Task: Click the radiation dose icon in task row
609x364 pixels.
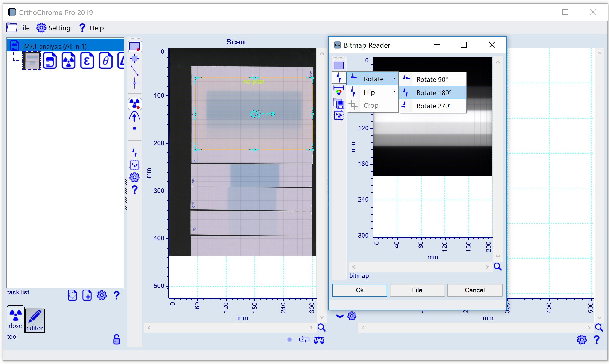Action: coord(69,61)
